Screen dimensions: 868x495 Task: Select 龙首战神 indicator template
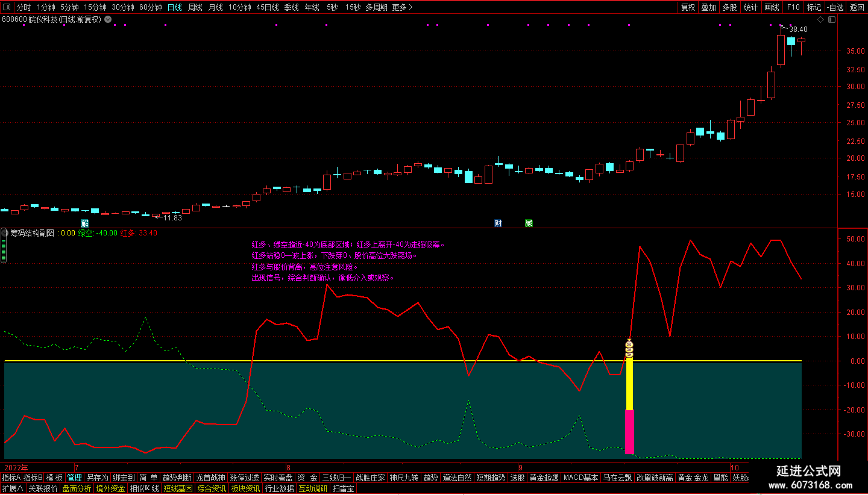(x=211, y=478)
